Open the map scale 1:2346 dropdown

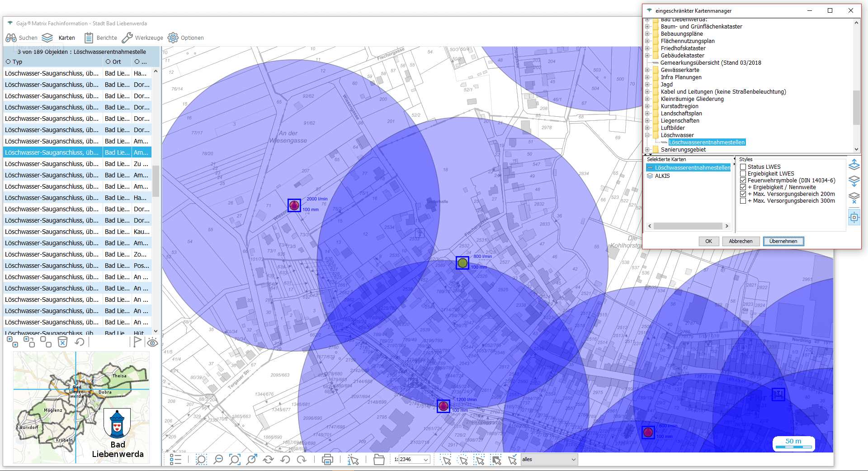tap(425, 460)
